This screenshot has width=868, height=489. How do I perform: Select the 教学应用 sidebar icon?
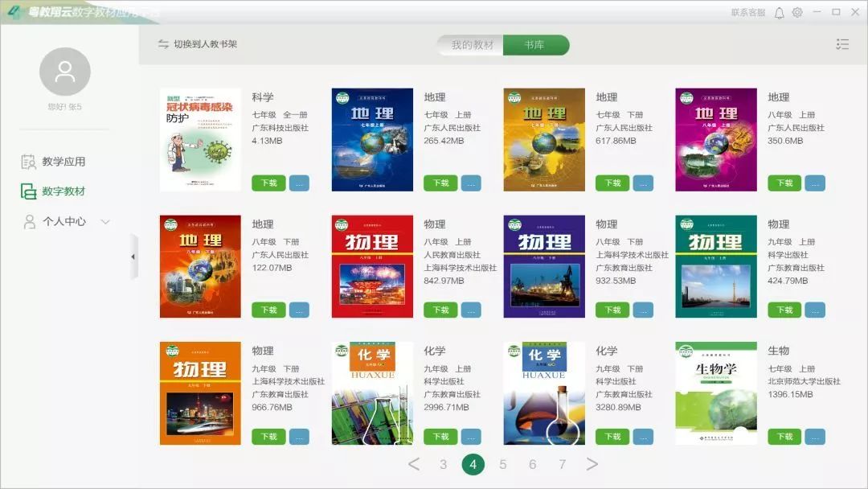[27, 160]
